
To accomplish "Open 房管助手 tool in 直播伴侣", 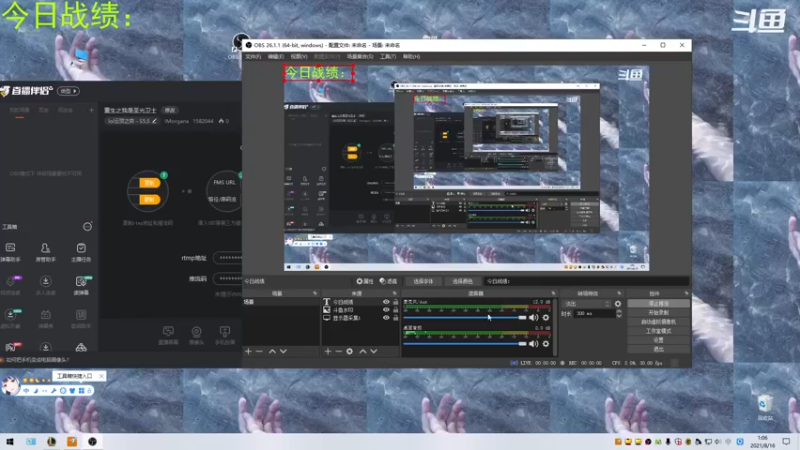I will click(45, 252).
